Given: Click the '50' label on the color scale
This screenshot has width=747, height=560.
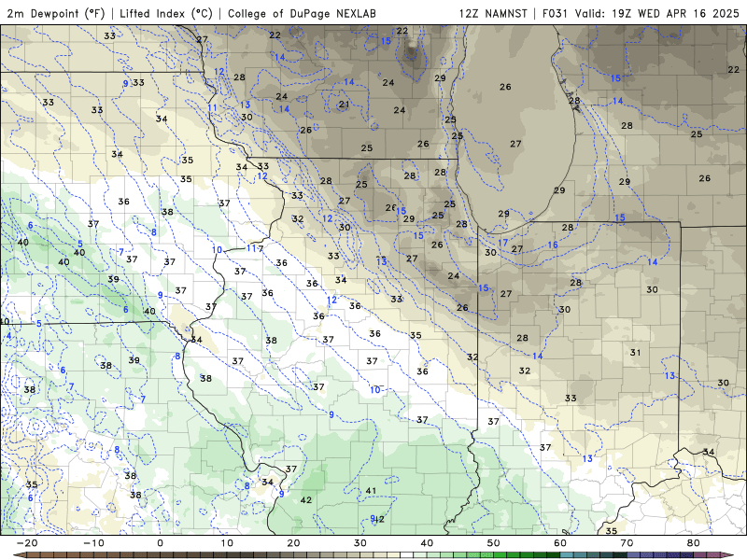Looking at the screenshot, I should (x=494, y=543).
